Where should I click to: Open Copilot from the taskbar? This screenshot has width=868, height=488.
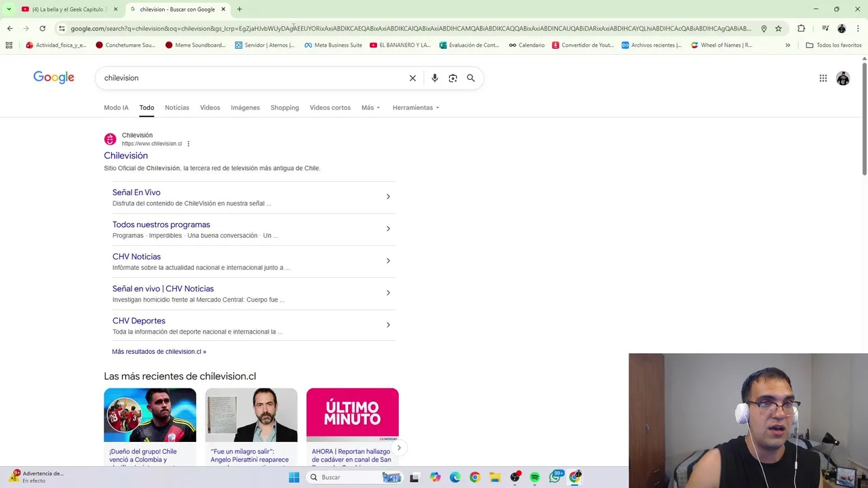point(435,477)
